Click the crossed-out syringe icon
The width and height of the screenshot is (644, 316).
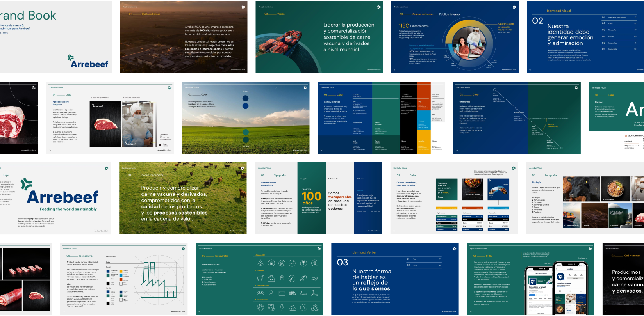[292, 278]
